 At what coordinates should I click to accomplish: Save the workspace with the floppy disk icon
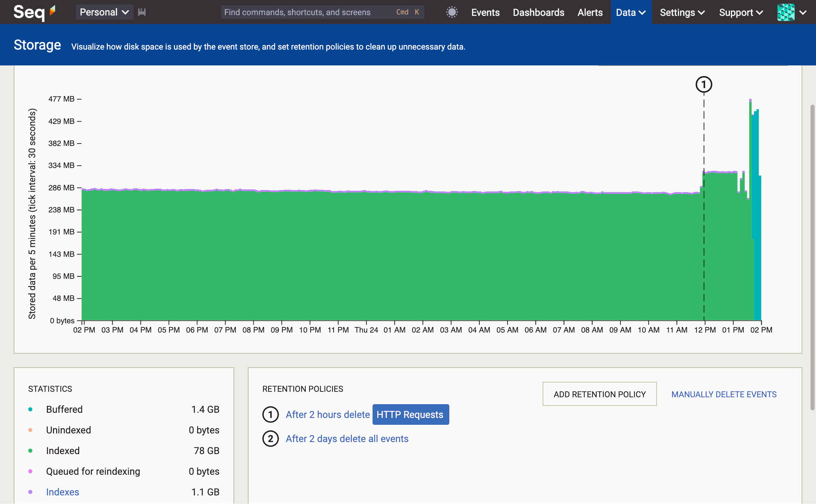142,12
